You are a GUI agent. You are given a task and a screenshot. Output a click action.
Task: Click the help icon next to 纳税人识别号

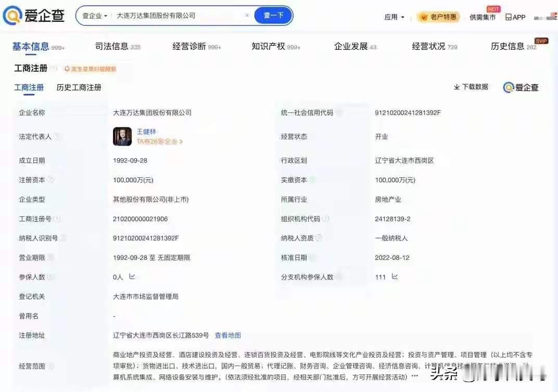[64, 238]
